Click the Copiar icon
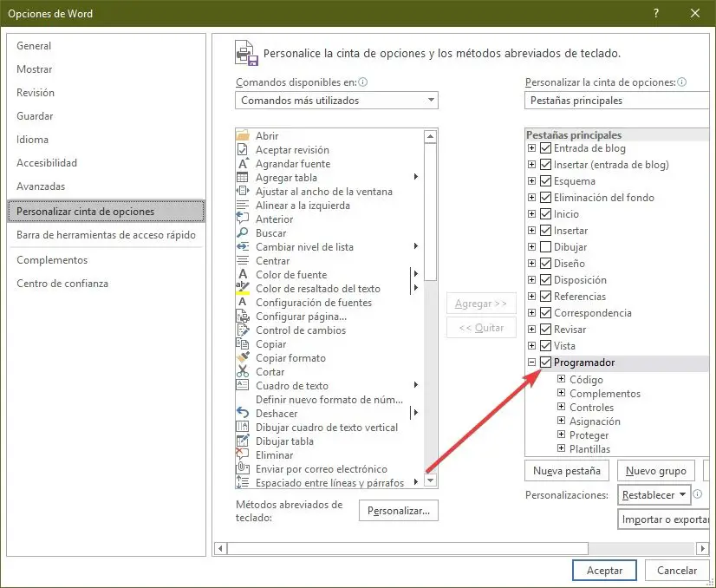This screenshot has height=588, width=716. click(x=243, y=344)
